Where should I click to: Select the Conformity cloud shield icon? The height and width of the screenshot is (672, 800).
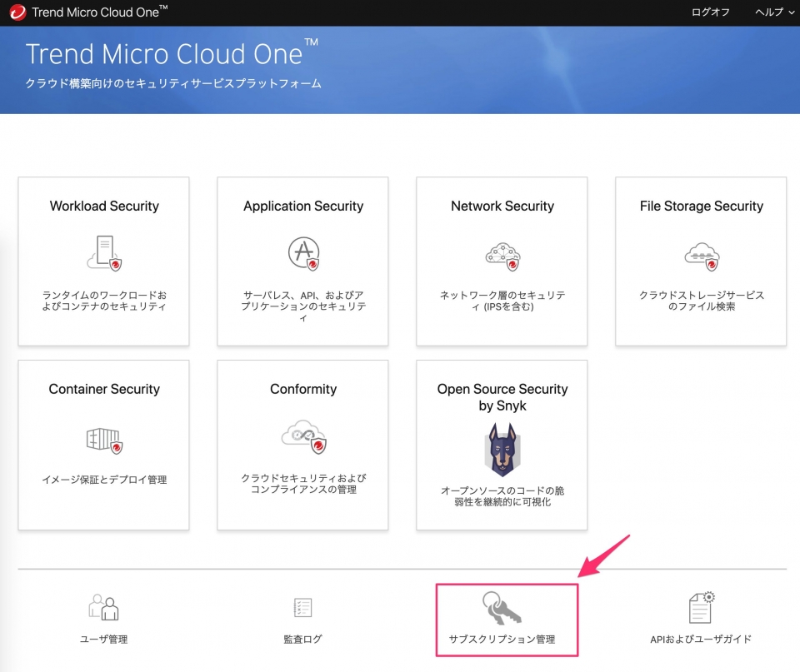(302, 436)
